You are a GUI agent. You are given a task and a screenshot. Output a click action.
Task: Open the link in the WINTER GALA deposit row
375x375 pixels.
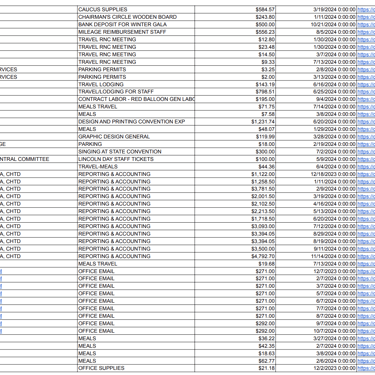366,24
